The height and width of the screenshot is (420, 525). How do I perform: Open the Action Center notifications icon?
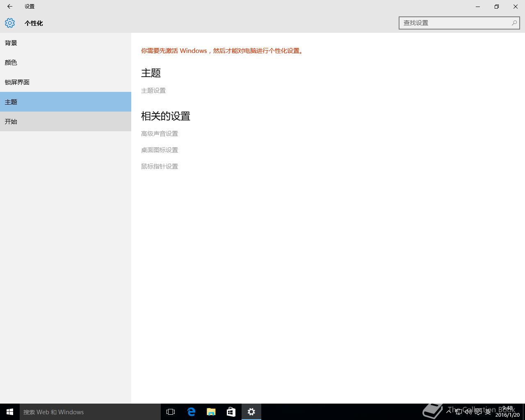tap(478, 412)
